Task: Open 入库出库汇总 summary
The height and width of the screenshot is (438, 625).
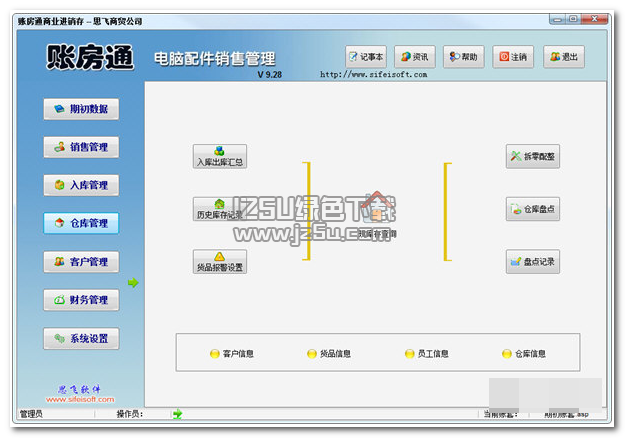Action: (220, 156)
